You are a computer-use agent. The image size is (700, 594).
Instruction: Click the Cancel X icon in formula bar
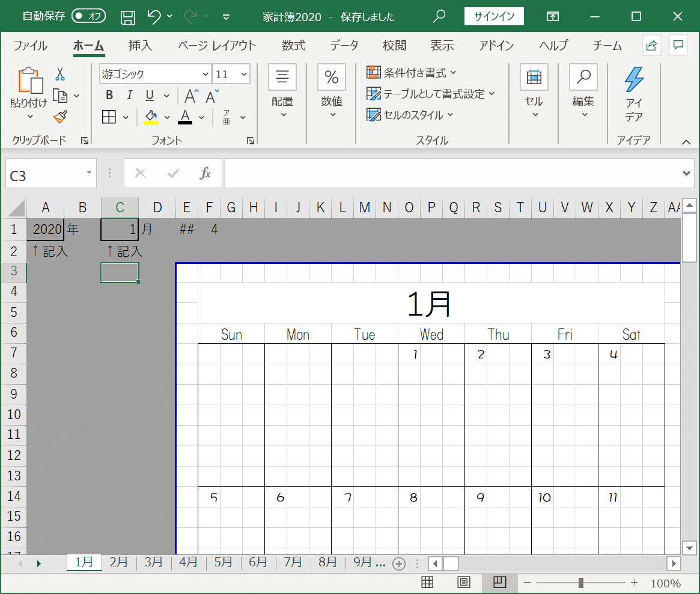point(140,173)
